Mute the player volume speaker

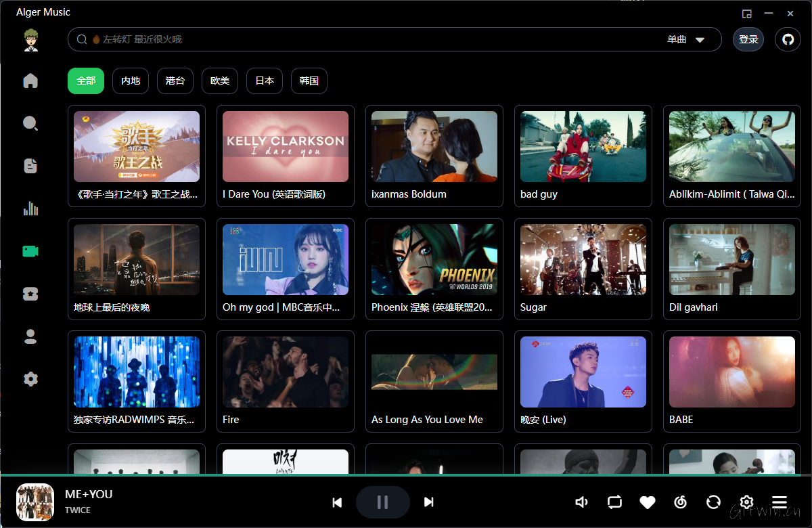(581, 502)
